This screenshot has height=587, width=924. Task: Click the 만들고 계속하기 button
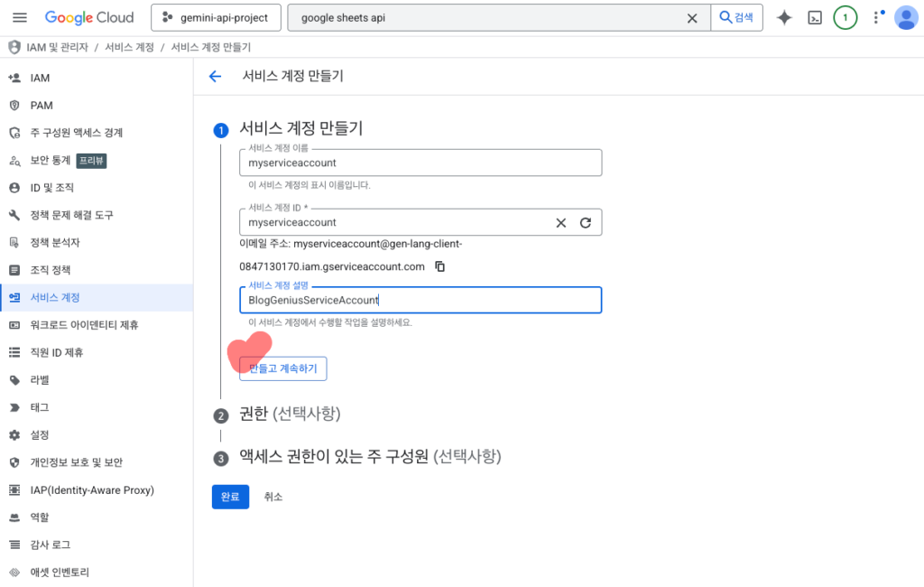282,368
